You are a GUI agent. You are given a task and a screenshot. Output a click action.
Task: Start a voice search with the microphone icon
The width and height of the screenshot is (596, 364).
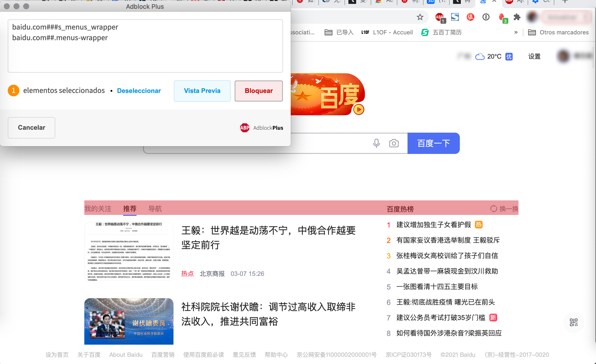tap(376, 143)
